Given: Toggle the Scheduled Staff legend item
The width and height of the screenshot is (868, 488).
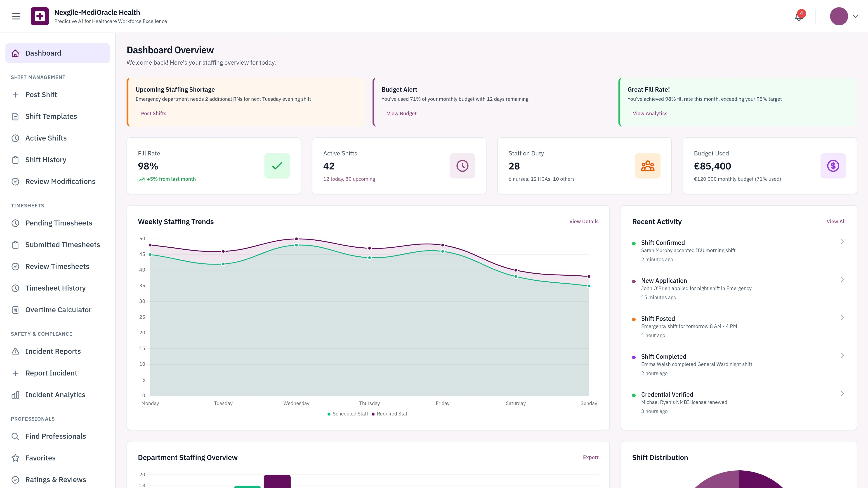Looking at the screenshot, I should 347,414.
